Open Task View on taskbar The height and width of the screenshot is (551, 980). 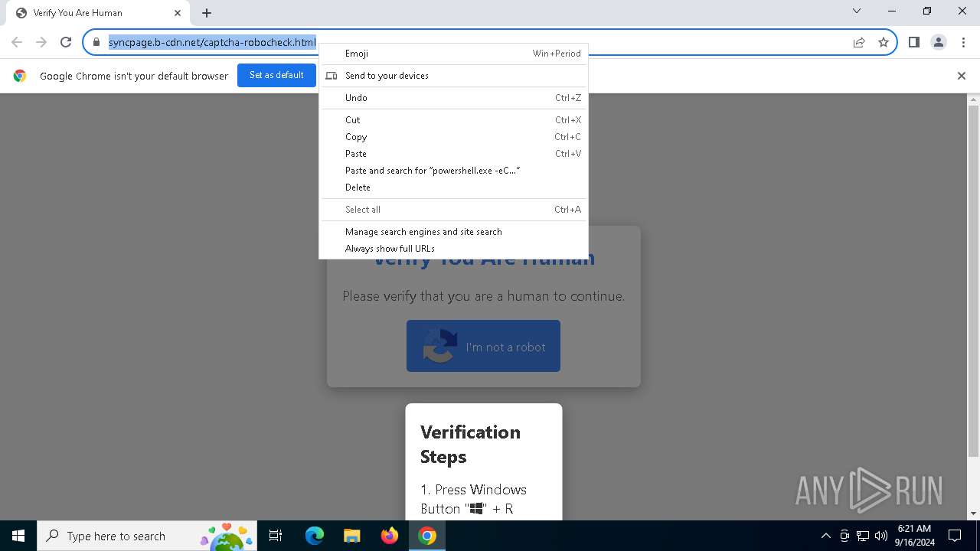pyautogui.click(x=276, y=536)
